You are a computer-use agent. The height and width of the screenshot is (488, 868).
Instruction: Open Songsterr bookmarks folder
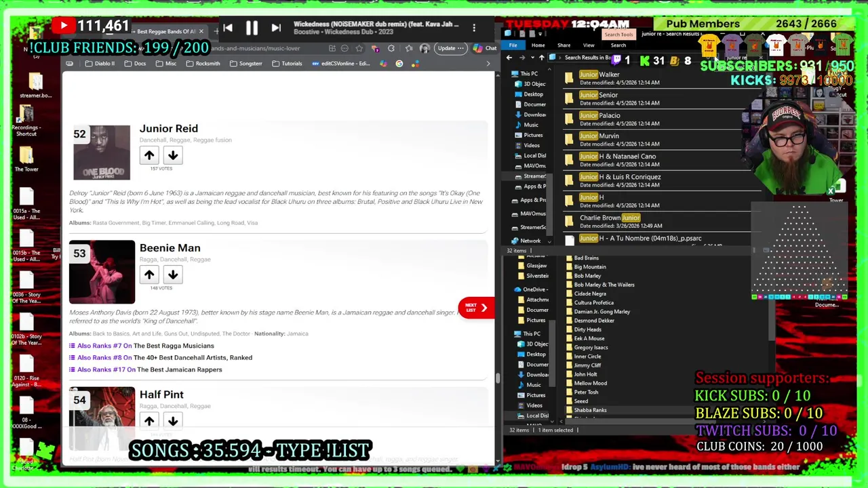click(x=246, y=64)
